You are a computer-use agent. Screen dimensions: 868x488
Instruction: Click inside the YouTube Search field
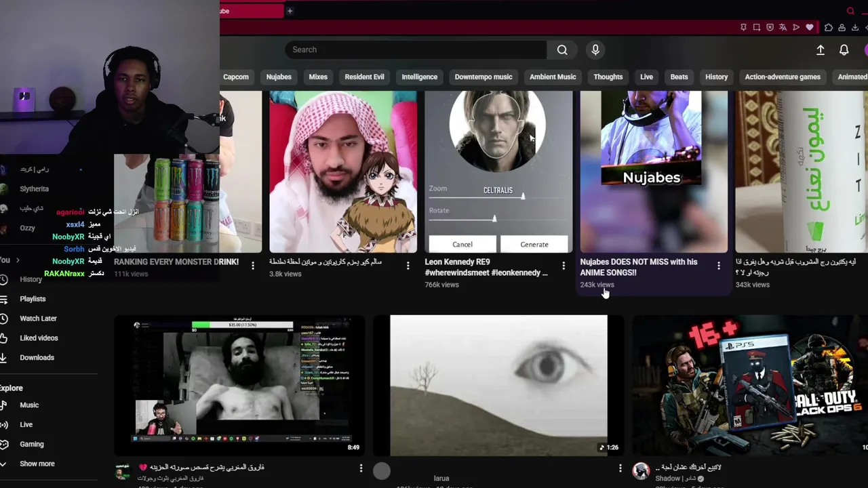[x=416, y=49]
